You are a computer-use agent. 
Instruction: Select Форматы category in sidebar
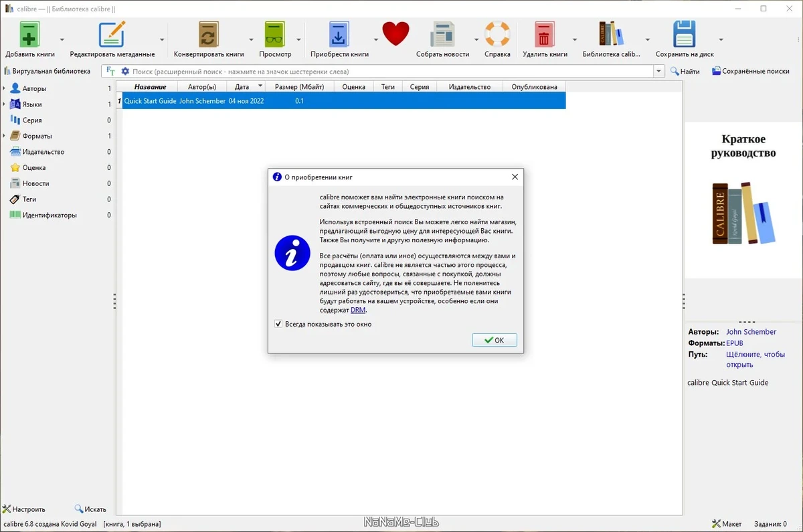point(37,136)
